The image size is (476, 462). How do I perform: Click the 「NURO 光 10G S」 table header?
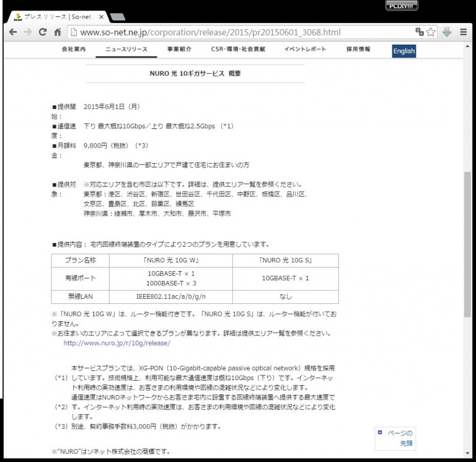coord(285,260)
